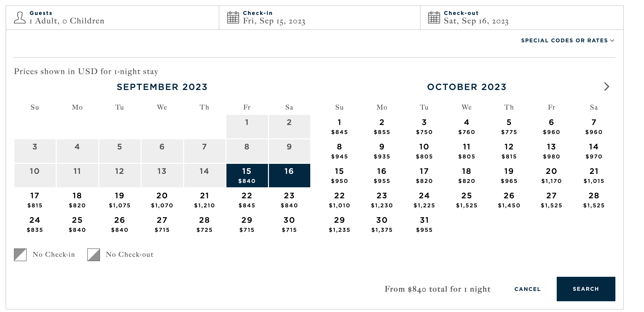The width and height of the screenshot is (644, 312).
Task: Advance to next months using right arrow
Action: 607,87
